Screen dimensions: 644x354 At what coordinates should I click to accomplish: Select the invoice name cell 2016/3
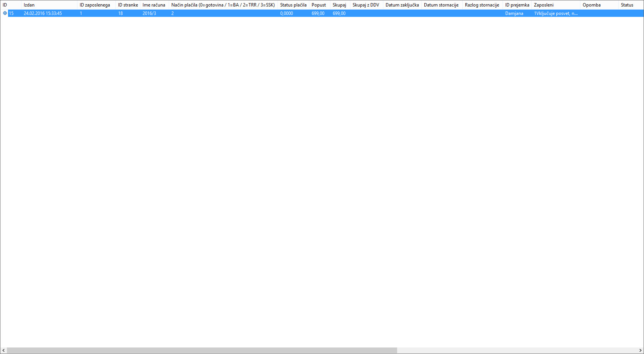[149, 13]
